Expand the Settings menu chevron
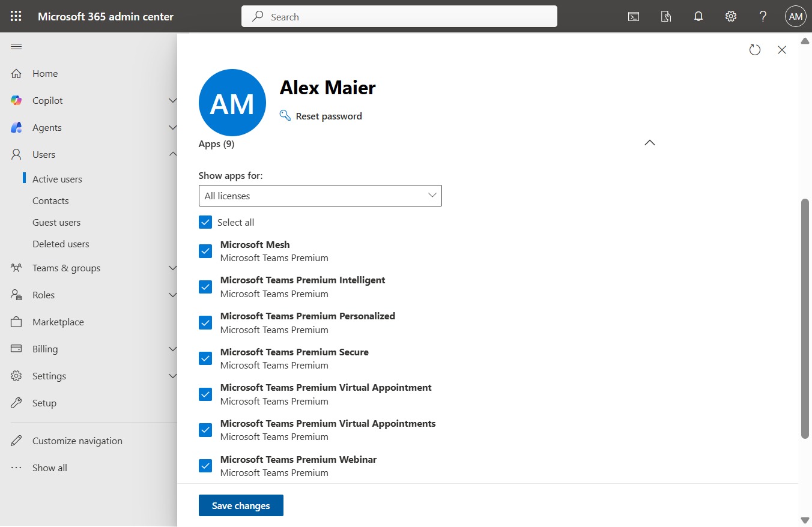This screenshot has height=527, width=812. click(172, 376)
